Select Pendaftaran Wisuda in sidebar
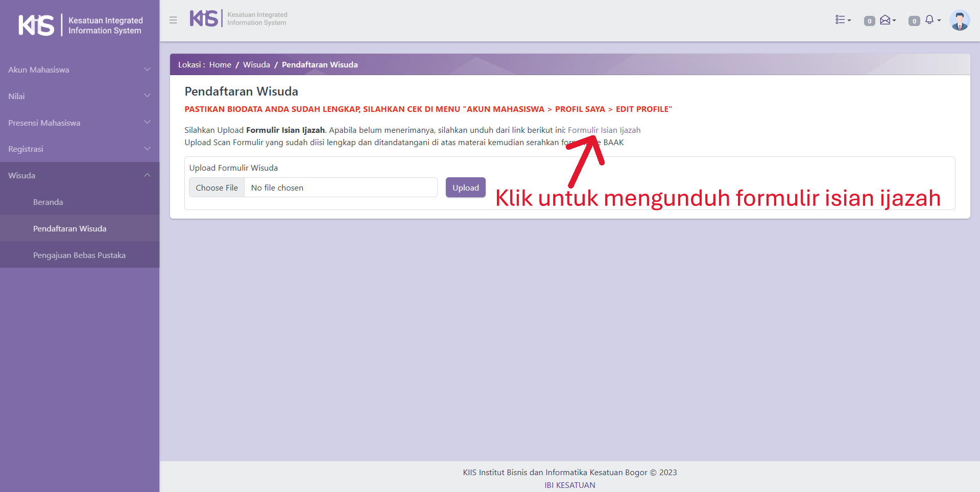 click(69, 229)
